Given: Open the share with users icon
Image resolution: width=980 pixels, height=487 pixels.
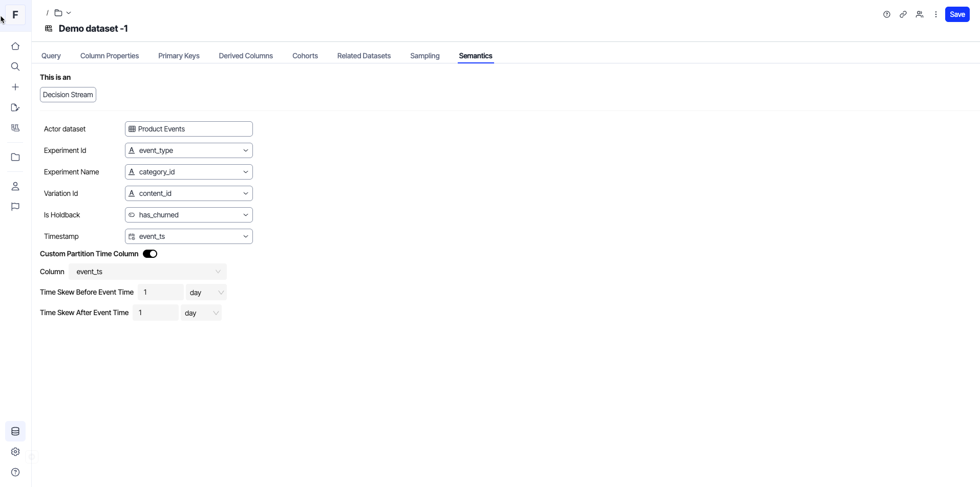Looking at the screenshot, I should (920, 14).
